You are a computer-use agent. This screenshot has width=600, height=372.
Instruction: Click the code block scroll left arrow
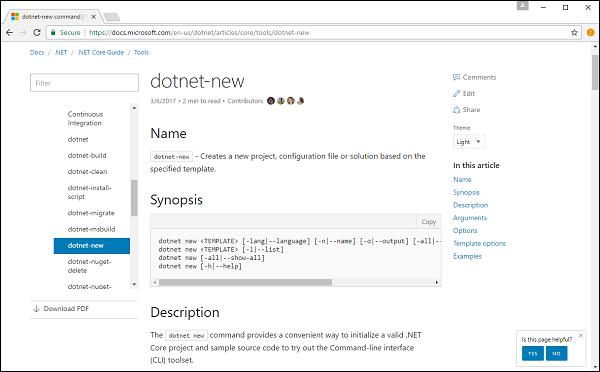pos(155,282)
